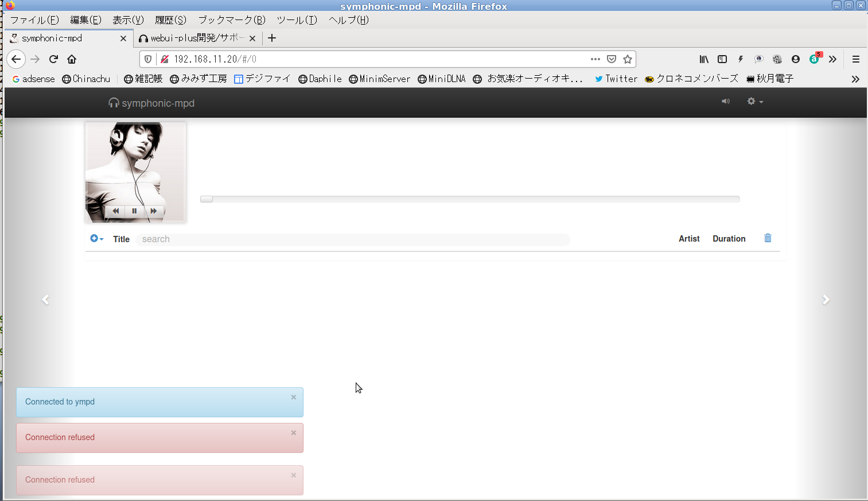Screen dimensions: 868x501
Task: Close the bottom 'Connection refused' alert
Action: tap(294, 475)
